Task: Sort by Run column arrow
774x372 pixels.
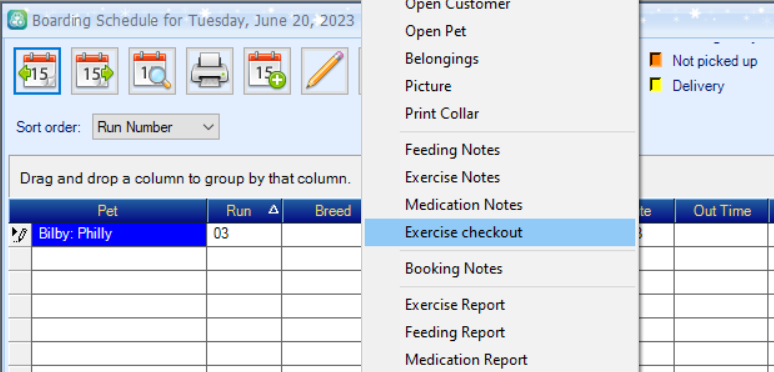Action: pos(273,210)
